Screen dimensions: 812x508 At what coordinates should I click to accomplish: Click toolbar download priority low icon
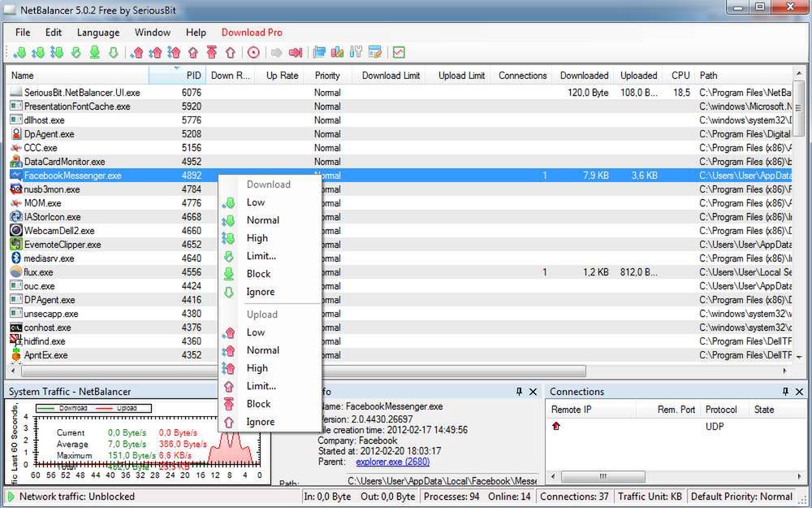point(19,52)
